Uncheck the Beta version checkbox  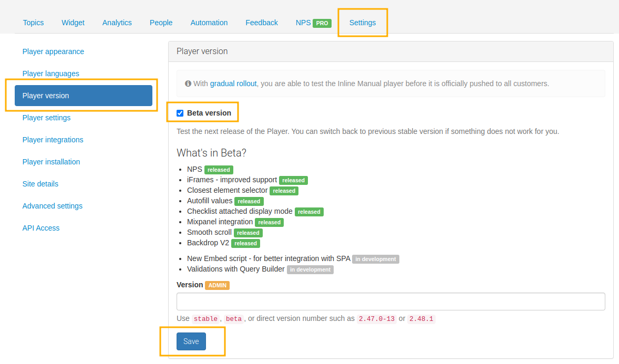tap(180, 113)
